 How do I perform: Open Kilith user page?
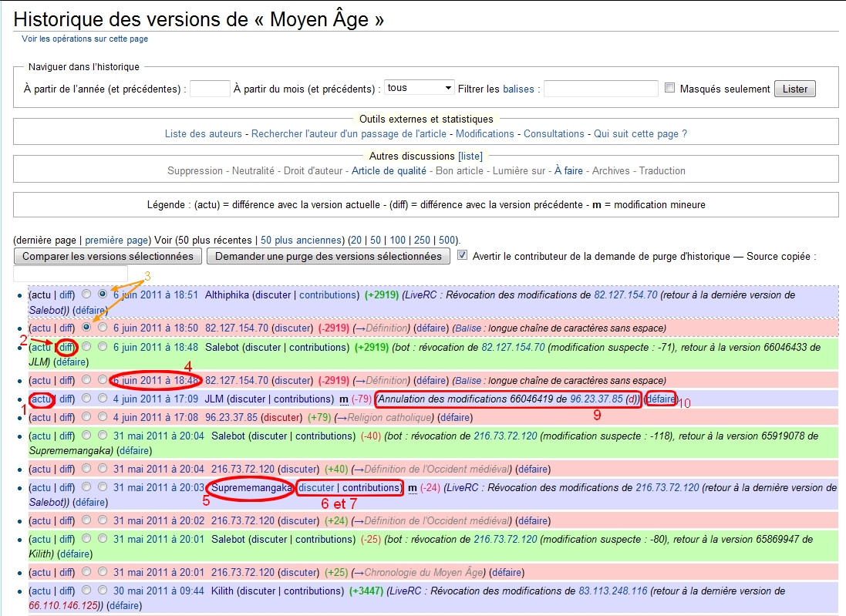222,591
